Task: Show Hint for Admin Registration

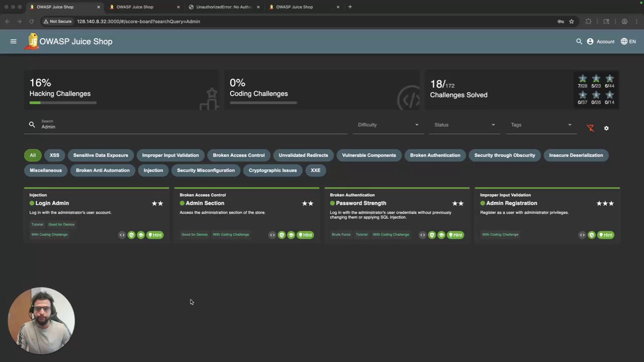Action: [x=606, y=235]
